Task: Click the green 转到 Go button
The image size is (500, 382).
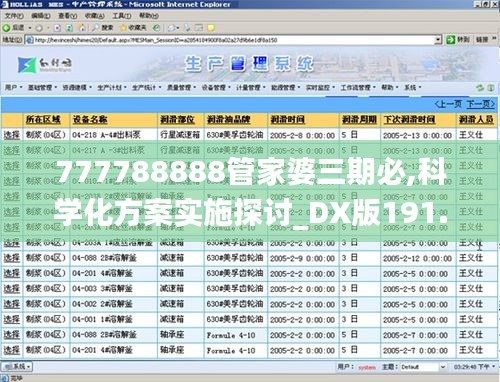Action: point(459,40)
